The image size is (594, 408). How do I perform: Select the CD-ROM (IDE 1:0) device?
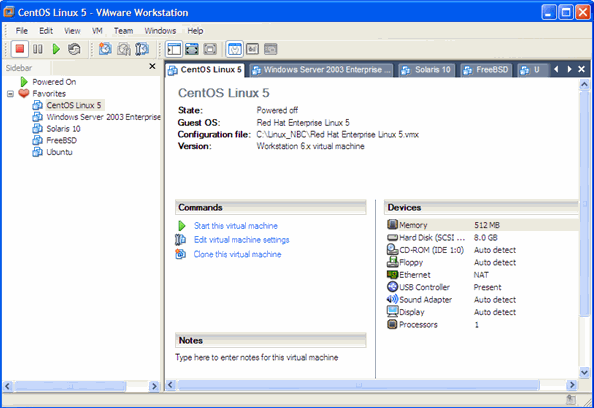click(482, 250)
